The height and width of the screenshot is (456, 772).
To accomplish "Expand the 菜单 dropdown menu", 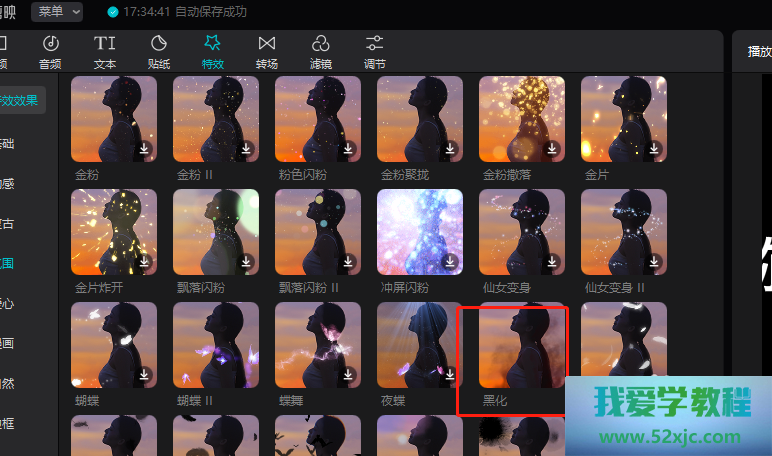I will pos(56,12).
